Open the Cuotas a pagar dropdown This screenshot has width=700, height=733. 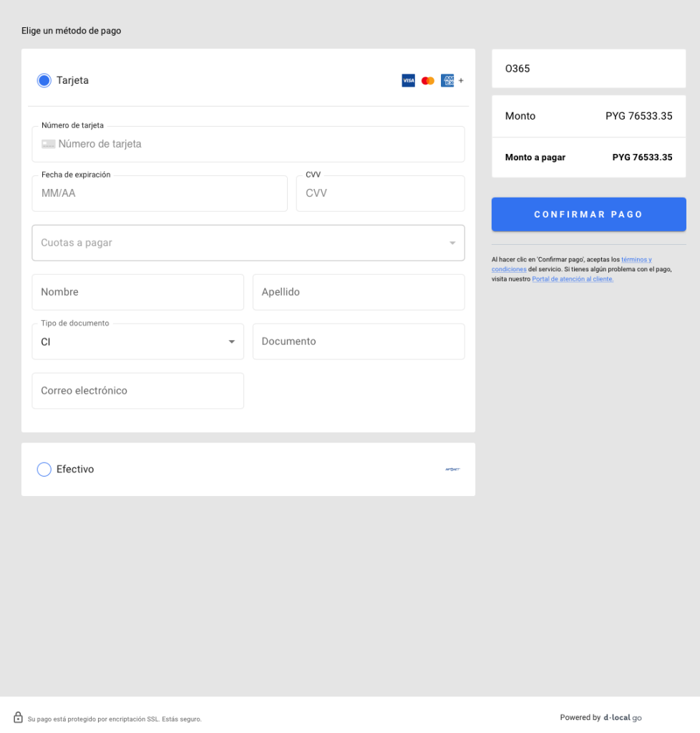248,243
